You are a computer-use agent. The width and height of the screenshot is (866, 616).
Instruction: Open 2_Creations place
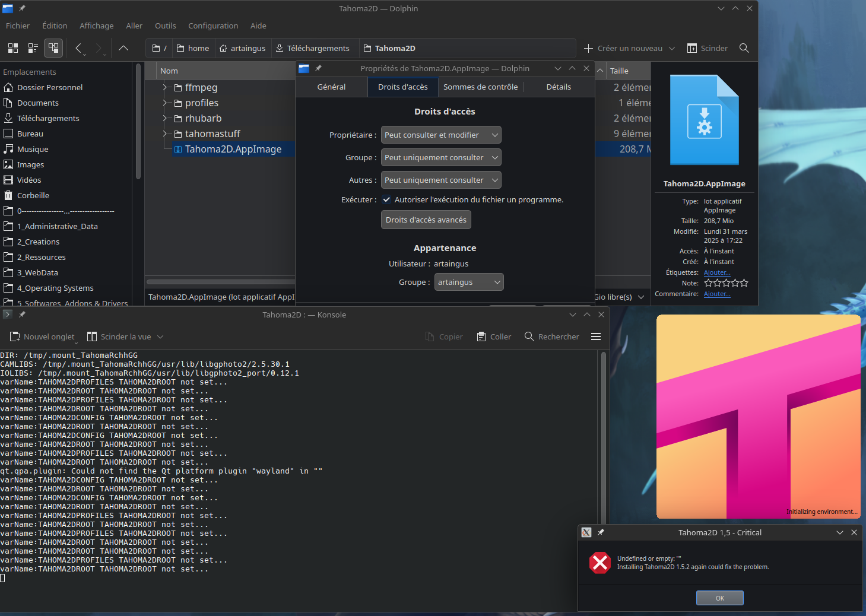[x=38, y=242]
